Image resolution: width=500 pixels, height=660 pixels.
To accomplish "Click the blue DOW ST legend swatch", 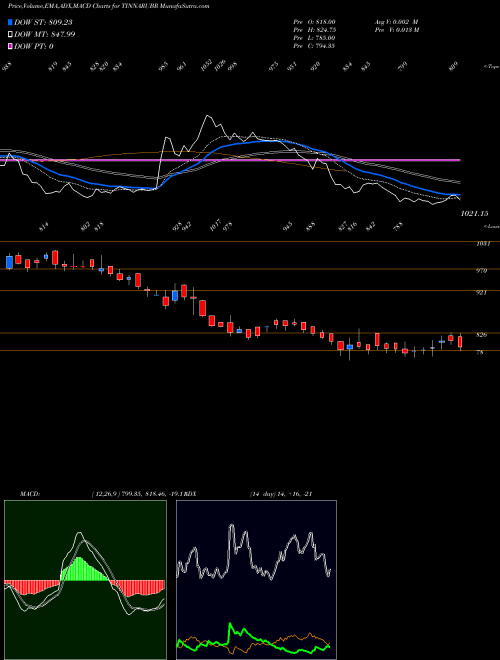I will click(10, 22).
